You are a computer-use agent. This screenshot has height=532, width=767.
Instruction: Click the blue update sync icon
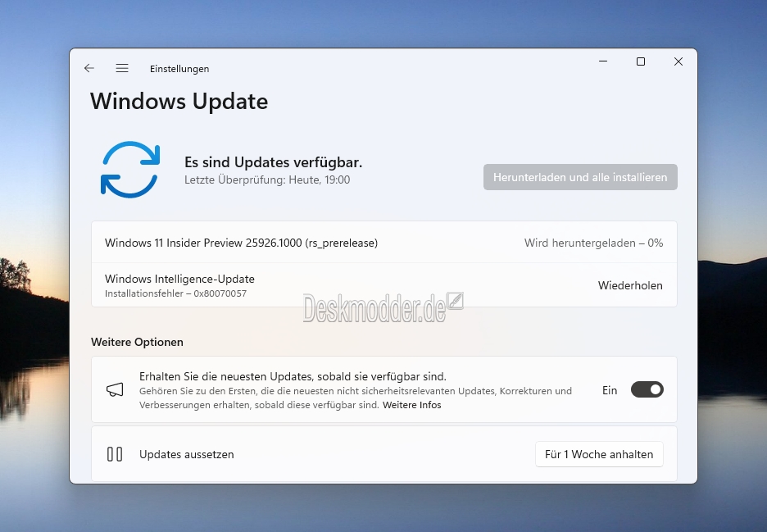click(130, 170)
